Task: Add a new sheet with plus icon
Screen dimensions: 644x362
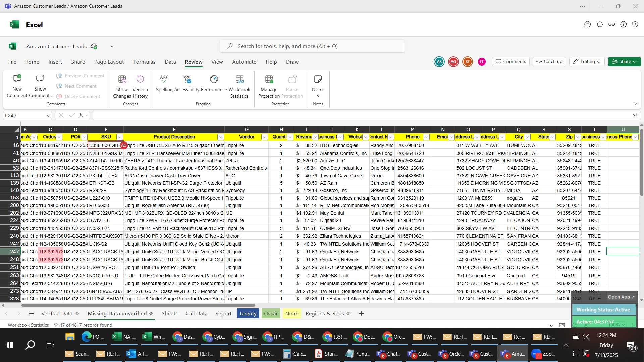Action: 361,314
